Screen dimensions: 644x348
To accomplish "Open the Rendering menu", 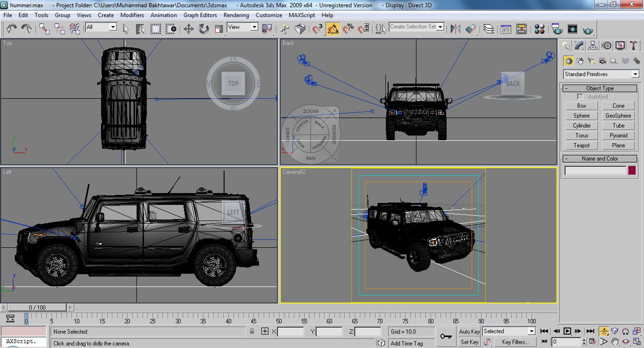I will tap(236, 15).
